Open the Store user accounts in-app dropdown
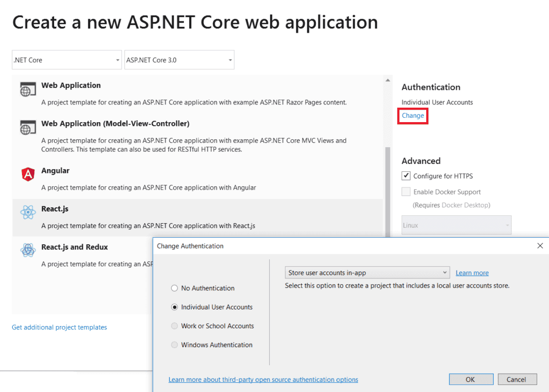The width and height of the screenshot is (549, 392). pos(367,273)
